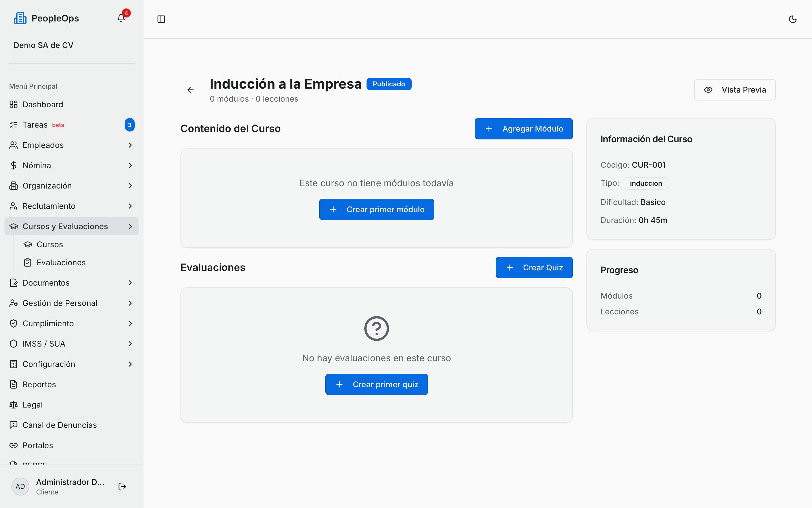Click the Dashboard grid icon
The height and width of the screenshot is (508, 812).
point(14,104)
